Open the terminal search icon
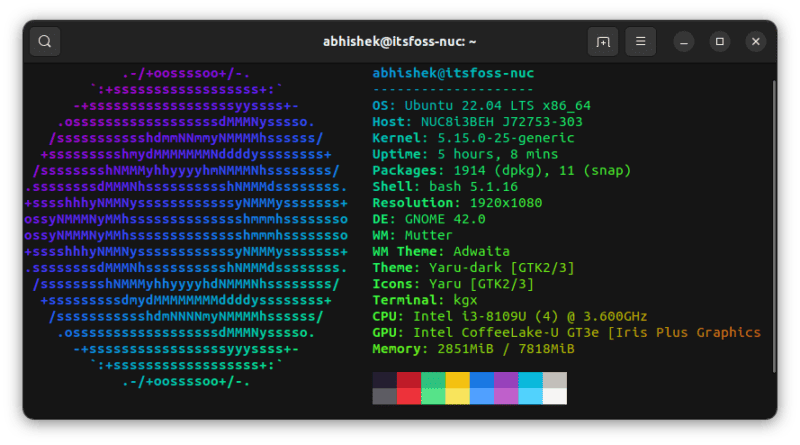The image size is (800, 445). 46,42
